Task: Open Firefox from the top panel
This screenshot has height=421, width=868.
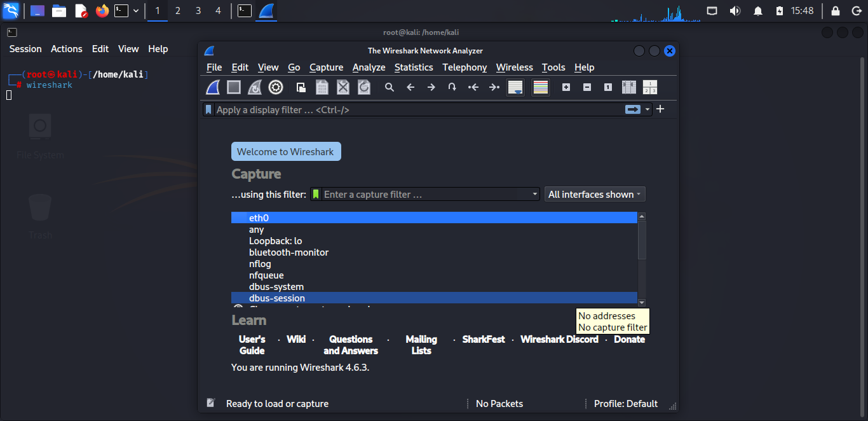Action: click(x=102, y=11)
